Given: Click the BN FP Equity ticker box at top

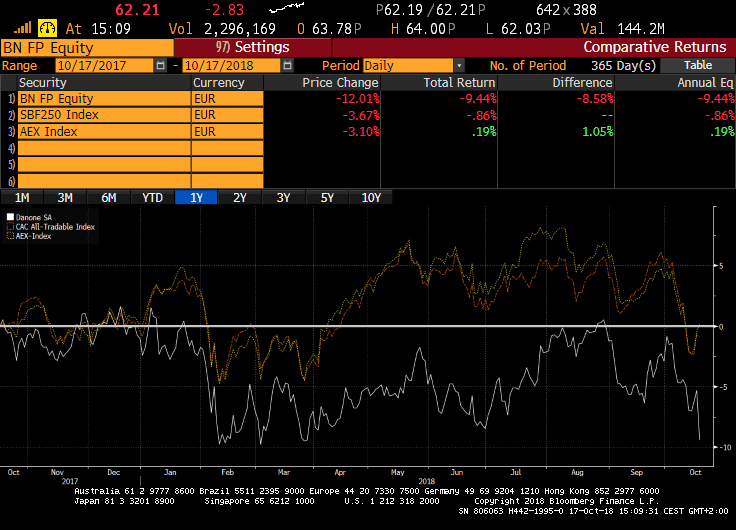Looking at the screenshot, I should 87,47.
